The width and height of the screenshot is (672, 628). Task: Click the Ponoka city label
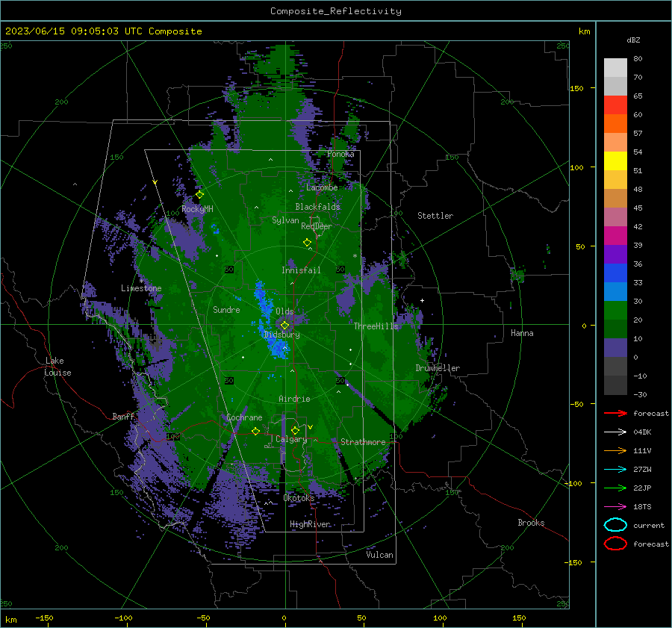click(x=340, y=154)
